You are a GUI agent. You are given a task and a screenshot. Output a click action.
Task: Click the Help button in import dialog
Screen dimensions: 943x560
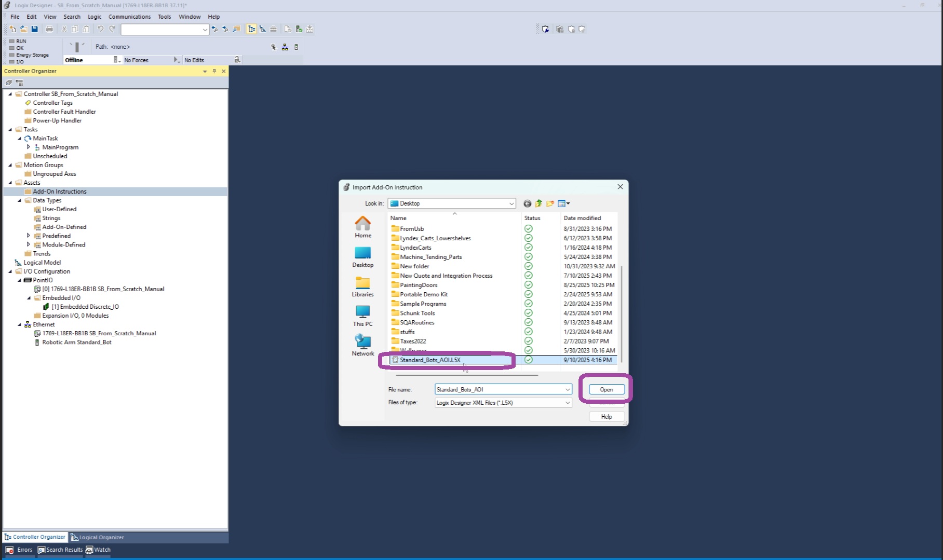(606, 417)
